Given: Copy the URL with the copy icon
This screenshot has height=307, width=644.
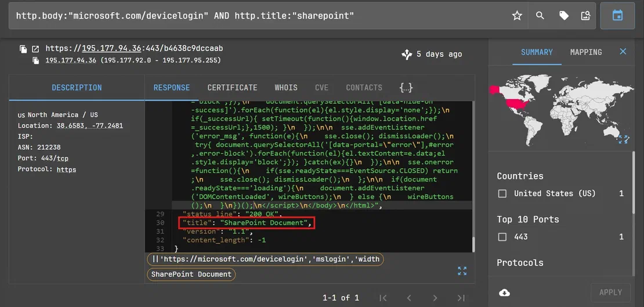Looking at the screenshot, I should pos(23,49).
